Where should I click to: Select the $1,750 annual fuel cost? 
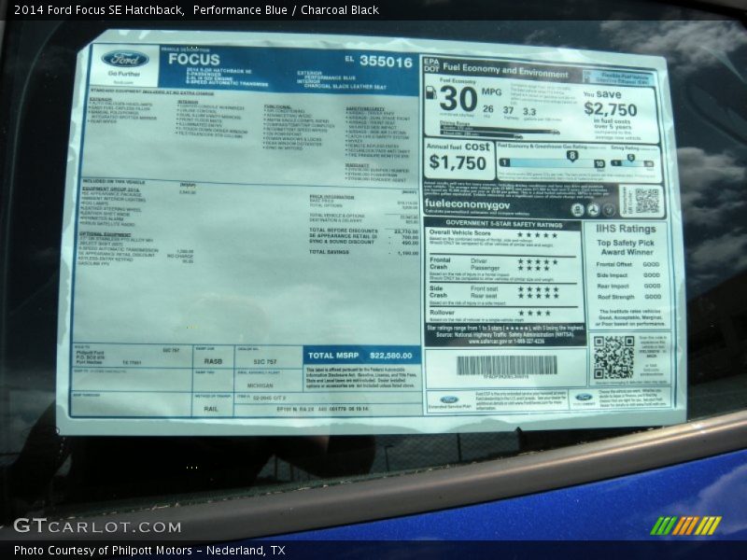click(458, 162)
